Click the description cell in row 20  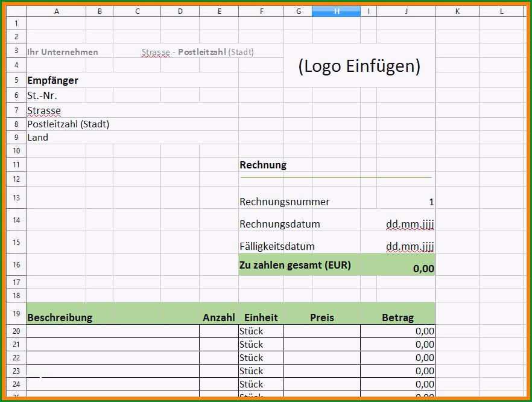(113, 331)
